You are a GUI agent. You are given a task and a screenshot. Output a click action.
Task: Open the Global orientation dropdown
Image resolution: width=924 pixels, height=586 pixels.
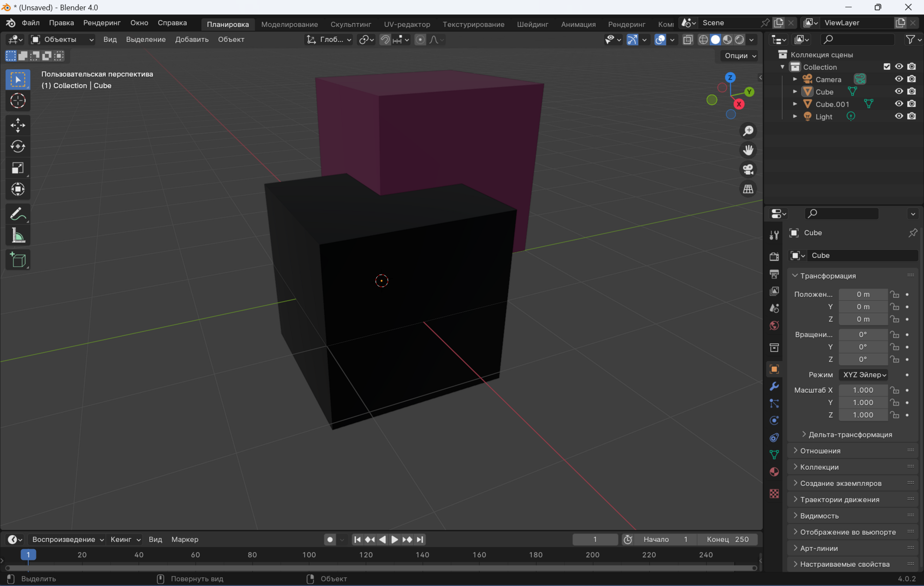(329, 39)
